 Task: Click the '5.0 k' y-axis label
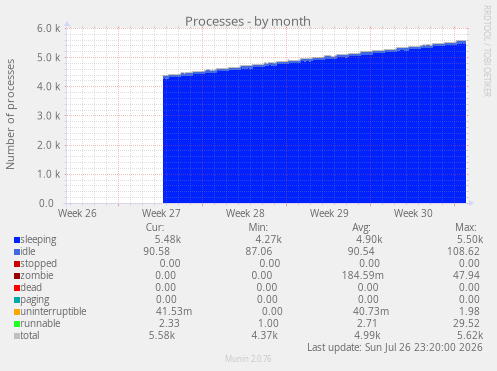click(49, 58)
